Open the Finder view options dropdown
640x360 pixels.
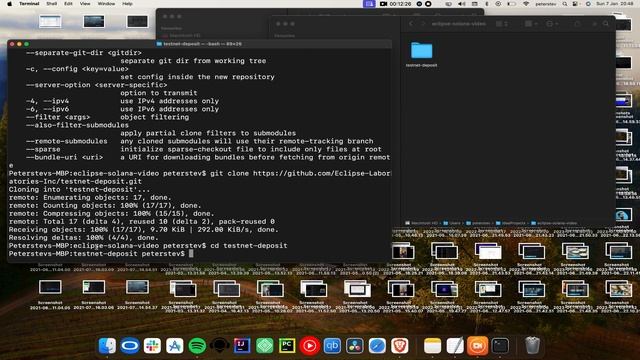pos(531,24)
